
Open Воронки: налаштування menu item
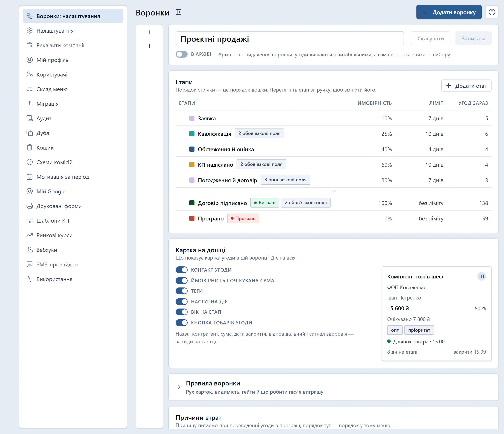click(x=73, y=16)
